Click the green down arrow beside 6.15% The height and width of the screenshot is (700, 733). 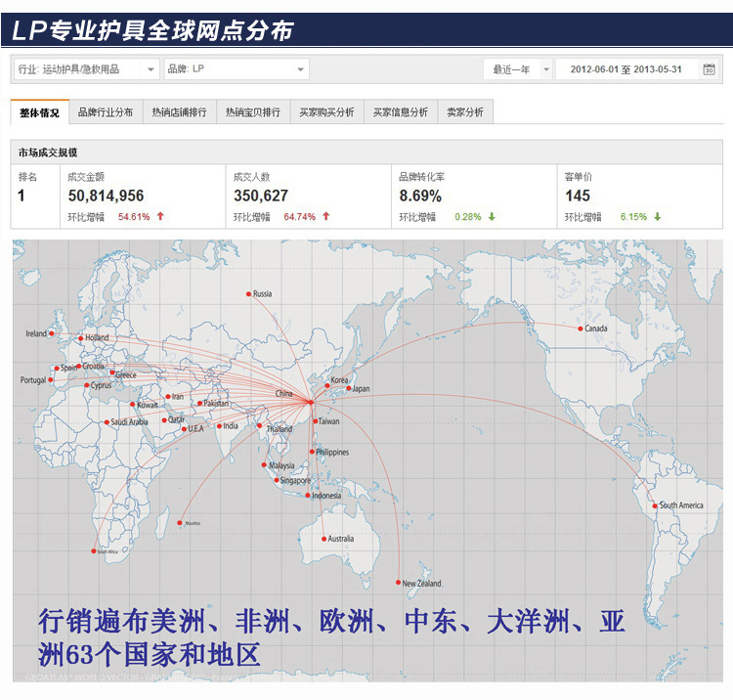pos(658,216)
